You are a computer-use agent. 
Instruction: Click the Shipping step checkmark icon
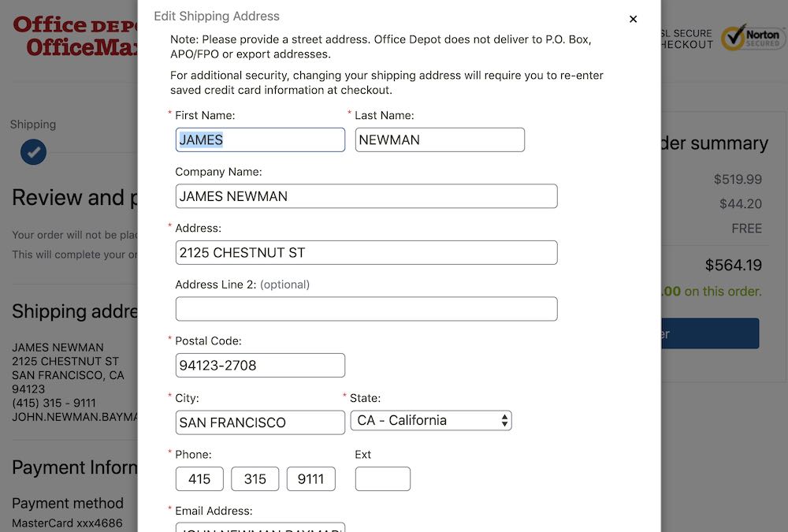(x=34, y=152)
